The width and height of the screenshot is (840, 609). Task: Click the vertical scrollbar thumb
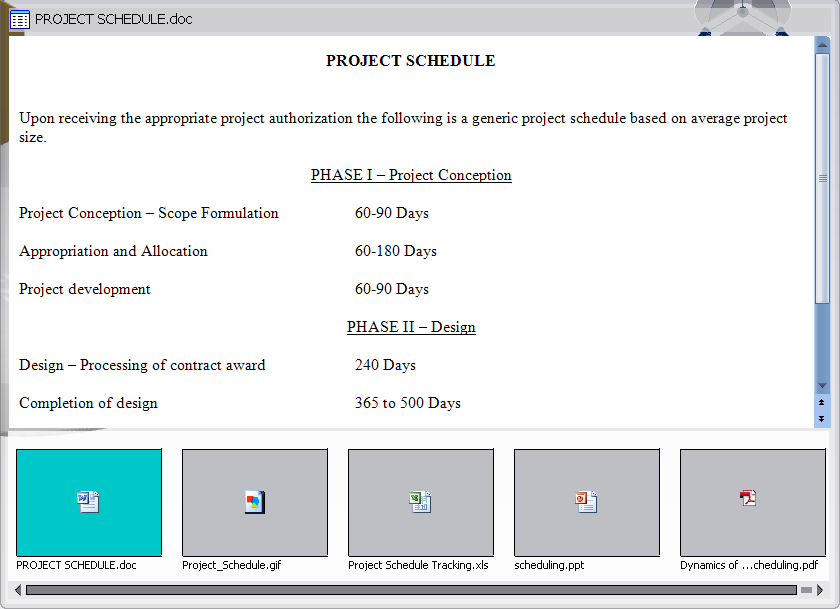822,178
